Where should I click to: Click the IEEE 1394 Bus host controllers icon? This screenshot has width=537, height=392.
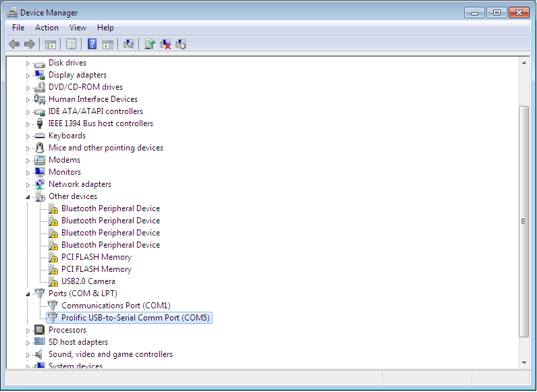pyautogui.click(x=40, y=123)
